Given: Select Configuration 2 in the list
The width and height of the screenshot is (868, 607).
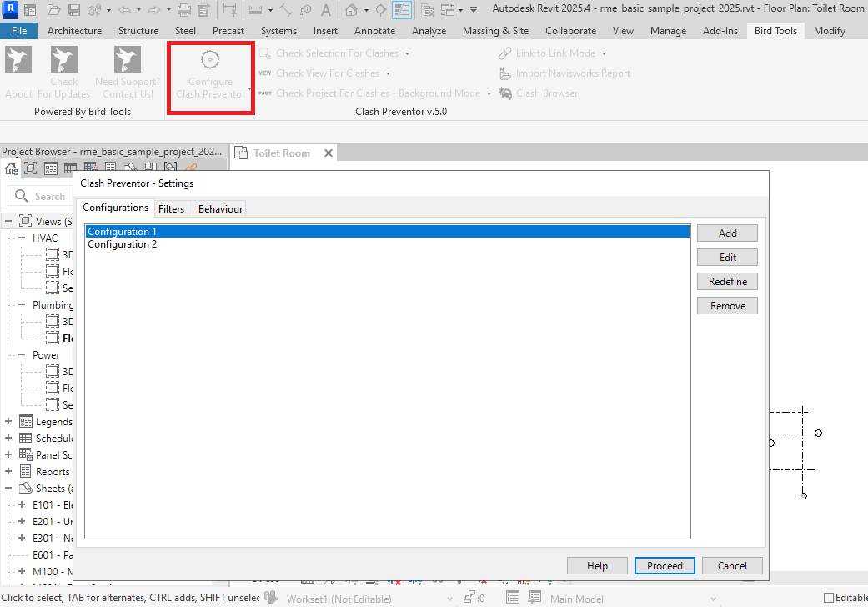Looking at the screenshot, I should [x=388, y=244].
